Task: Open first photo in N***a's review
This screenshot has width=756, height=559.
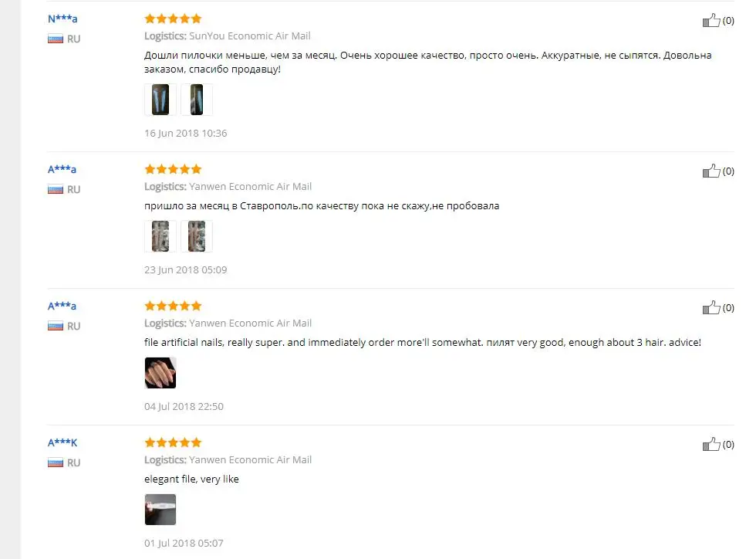Action: (160, 100)
